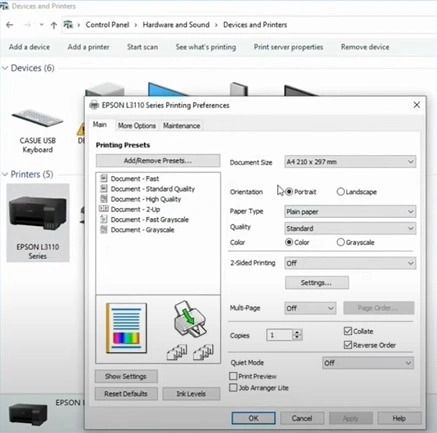Click the Cancel button
This screenshot has width=437, height=433.
[302, 418]
